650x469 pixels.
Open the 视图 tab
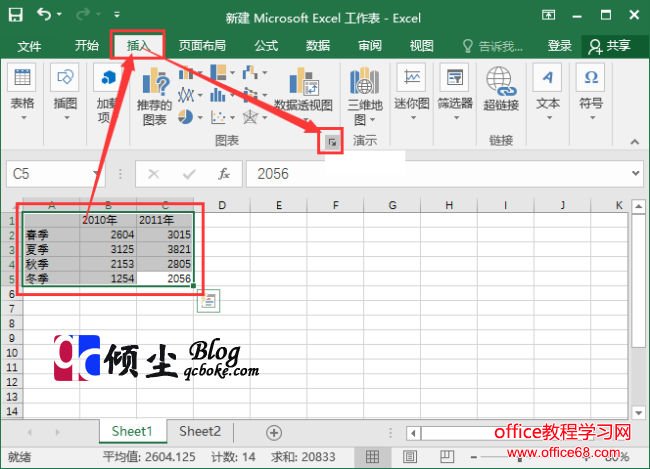(422, 45)
